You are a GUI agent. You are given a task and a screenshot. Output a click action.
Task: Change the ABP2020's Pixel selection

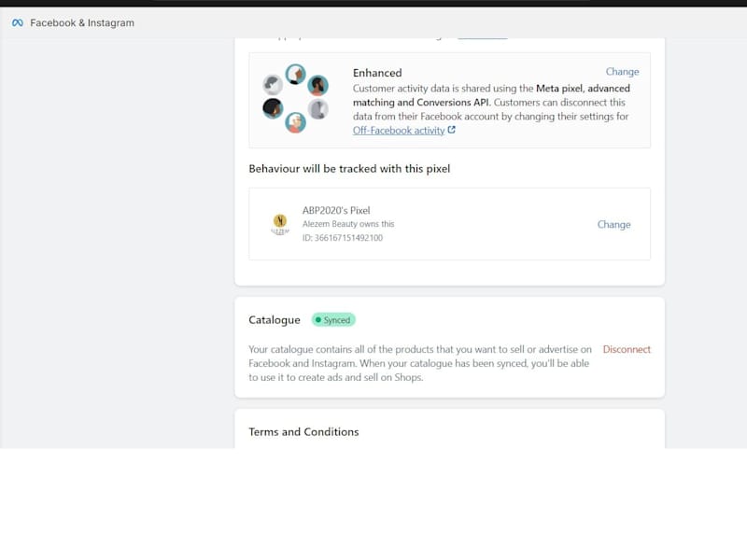click(613, 224)
